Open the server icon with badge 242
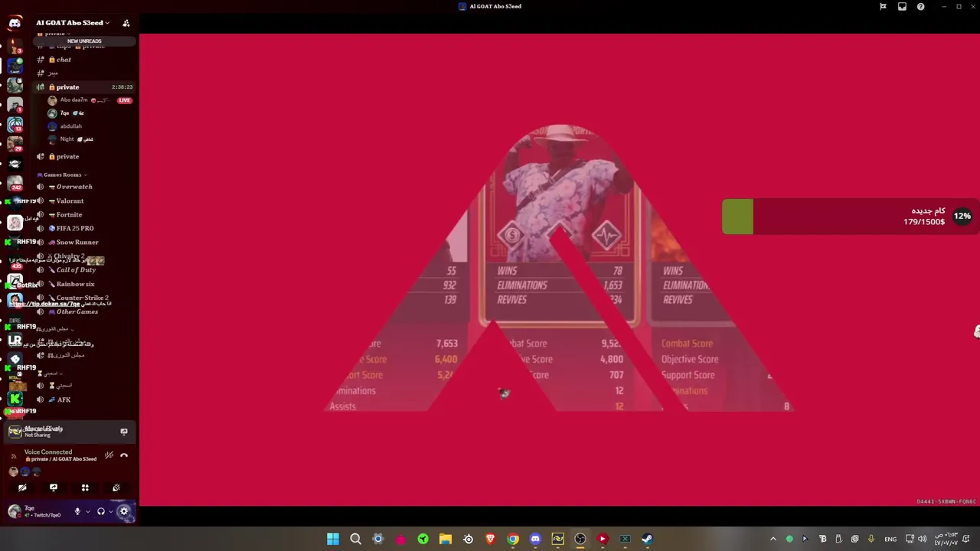980x551 pixels. [x=15, y=183]
